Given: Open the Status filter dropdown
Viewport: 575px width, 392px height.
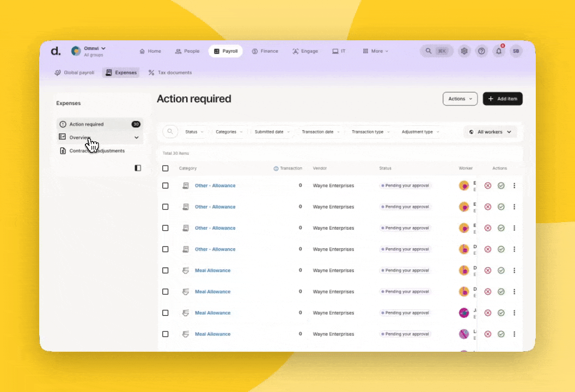Looking at the screenshot, I should pyautogui.click(x=194, y=132).
